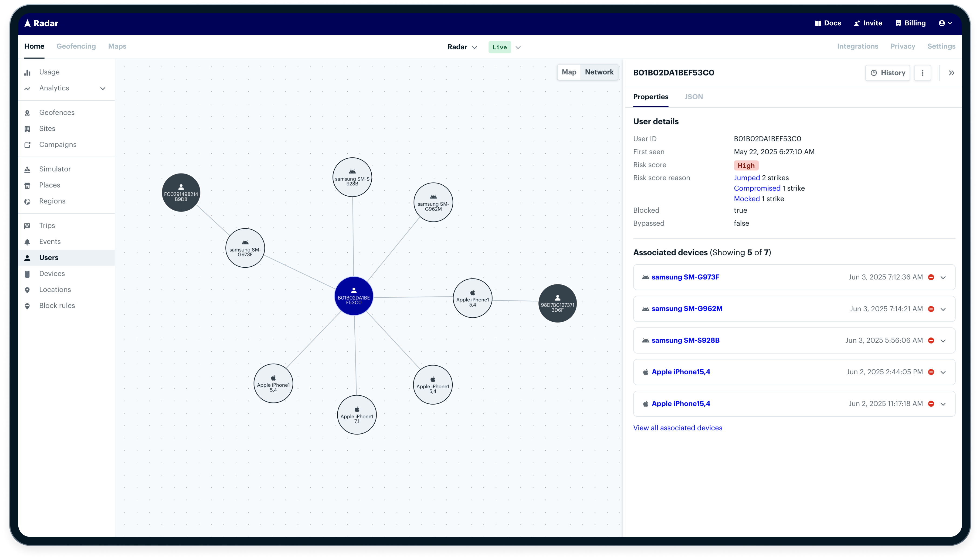The width and height of the screenshot is (980, 560).
Task: Open the Radar project dropdown
Action: (x=462, y=47)
